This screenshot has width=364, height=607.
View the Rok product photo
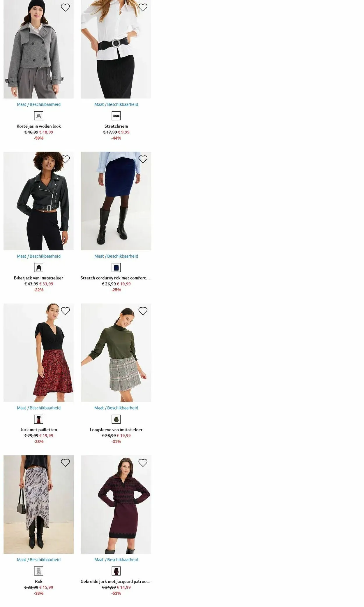pos(38,504)
